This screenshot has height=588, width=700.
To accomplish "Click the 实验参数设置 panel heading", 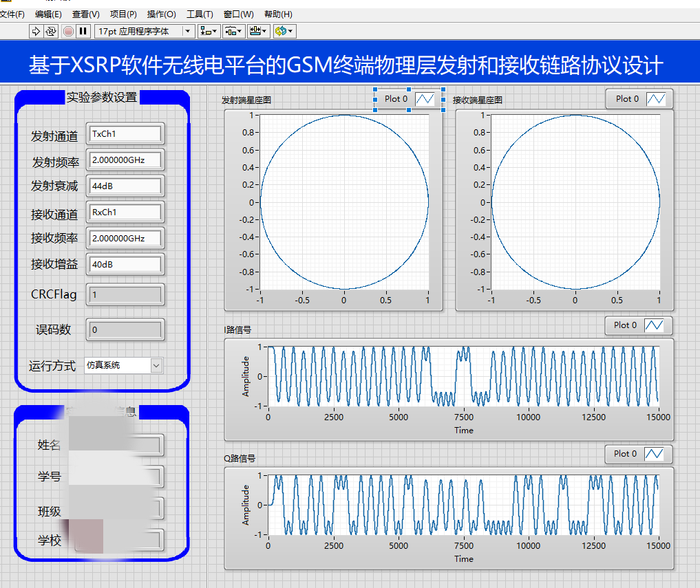I will tap(102, 97).
